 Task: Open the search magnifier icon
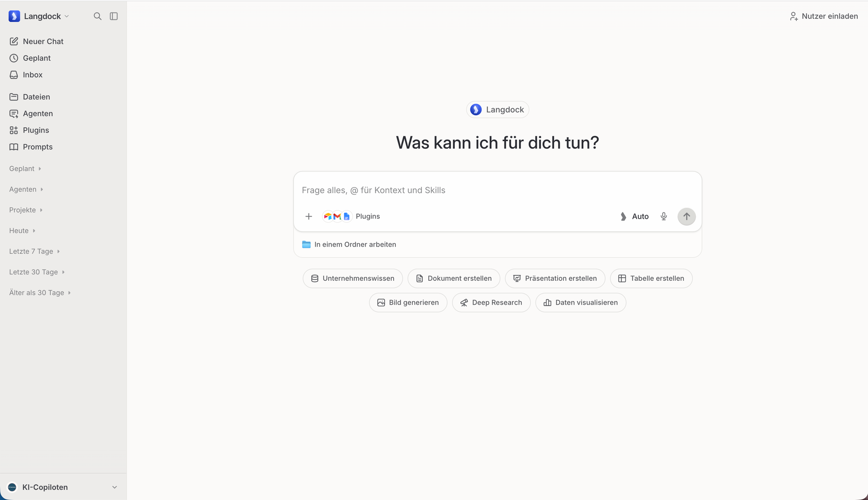(x=98, y=16)
